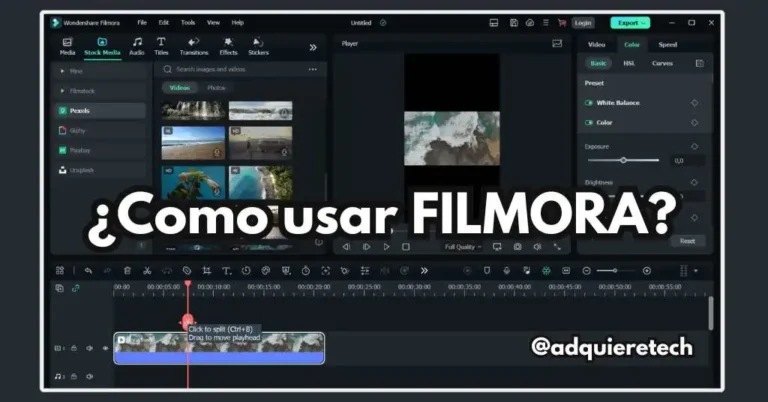
Task: Click the Export button
Action: (x=630, y=23)
